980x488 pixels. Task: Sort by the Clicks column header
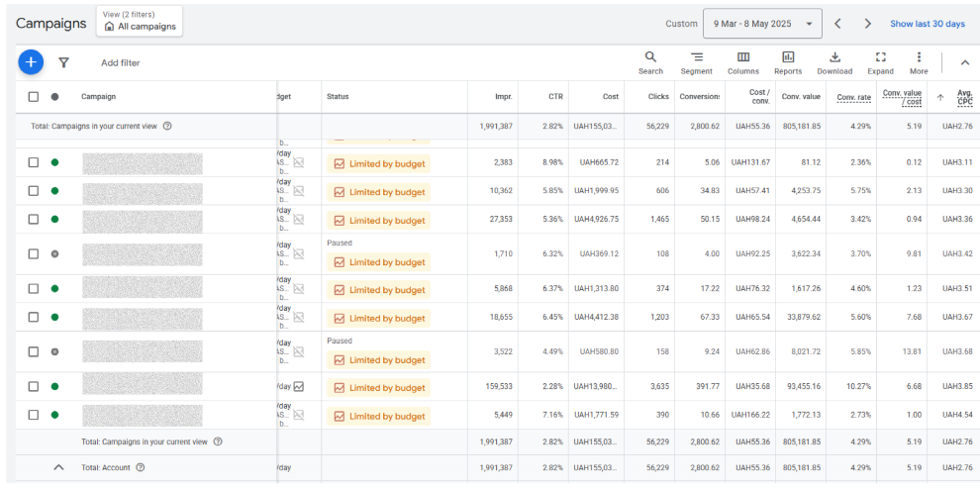pos(658,97)
